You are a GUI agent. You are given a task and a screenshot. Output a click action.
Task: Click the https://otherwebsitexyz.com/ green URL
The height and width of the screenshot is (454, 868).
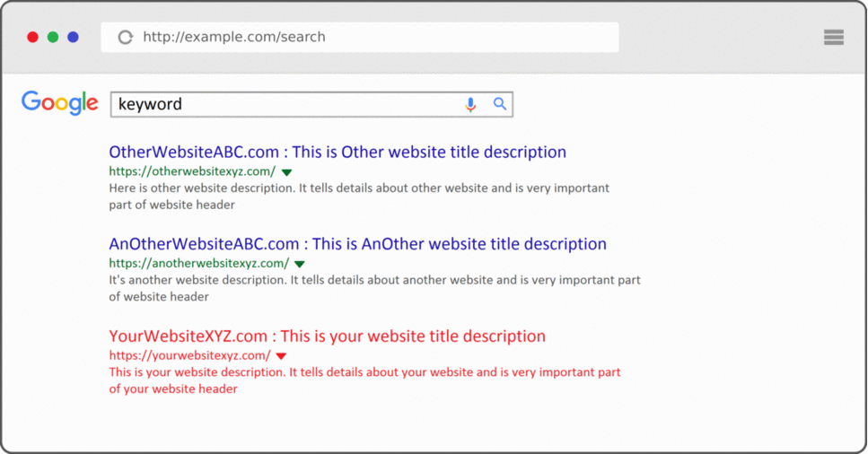(x=192, y=171)
